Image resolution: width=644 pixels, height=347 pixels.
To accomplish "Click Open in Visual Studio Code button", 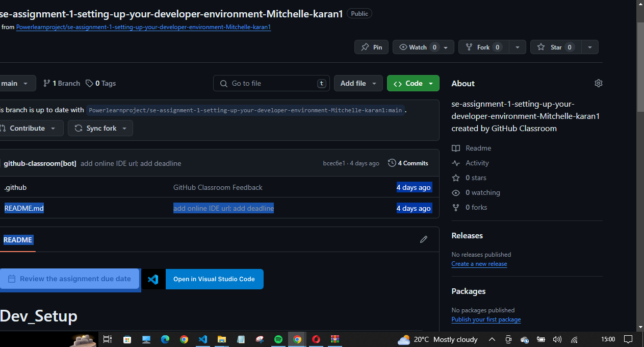I will pyautogui.click(x=214, y=279).
